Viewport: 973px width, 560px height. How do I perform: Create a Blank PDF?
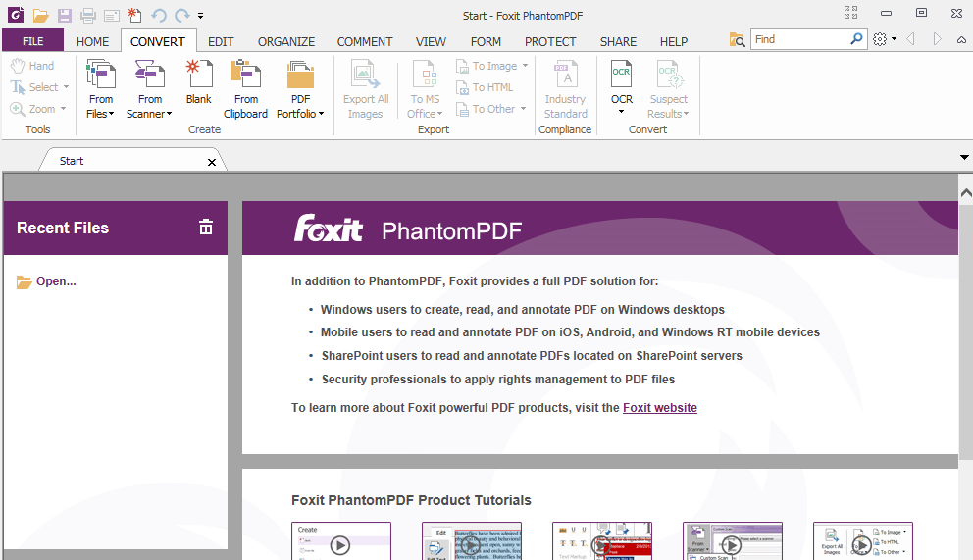pyautogui.click(x=198, y=82)
